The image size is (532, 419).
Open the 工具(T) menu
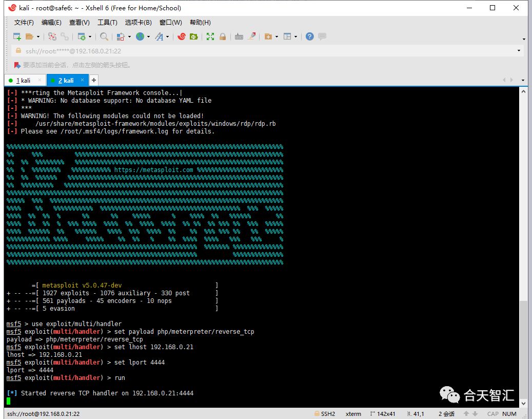point(107,23)
